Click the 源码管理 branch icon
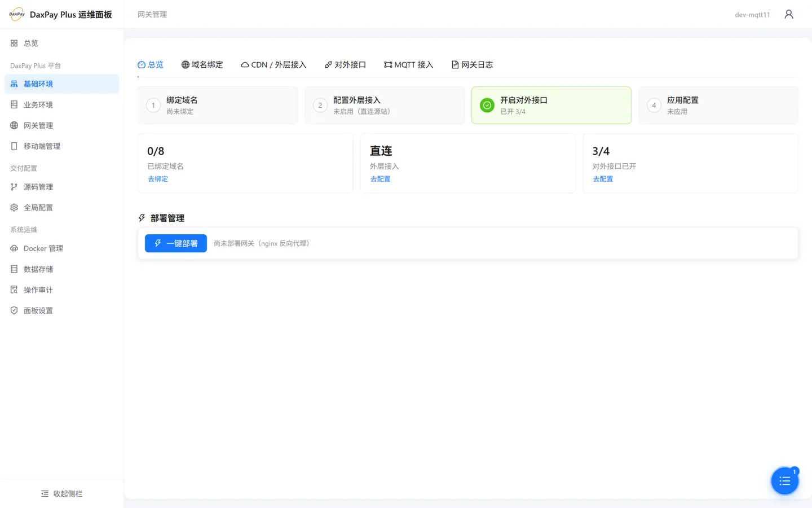Viewport: 812px width, 508px height. coord(14,187)
